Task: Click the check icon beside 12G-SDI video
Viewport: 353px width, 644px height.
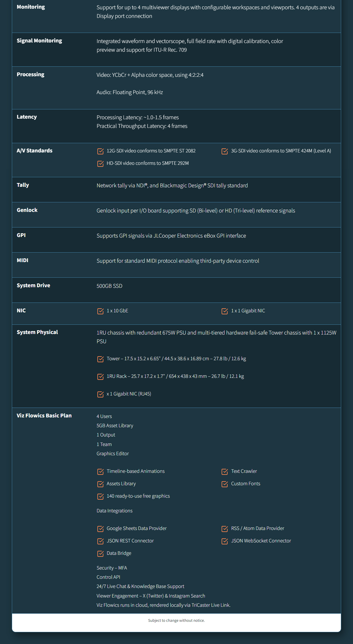Action: click(x=100, y=151)
